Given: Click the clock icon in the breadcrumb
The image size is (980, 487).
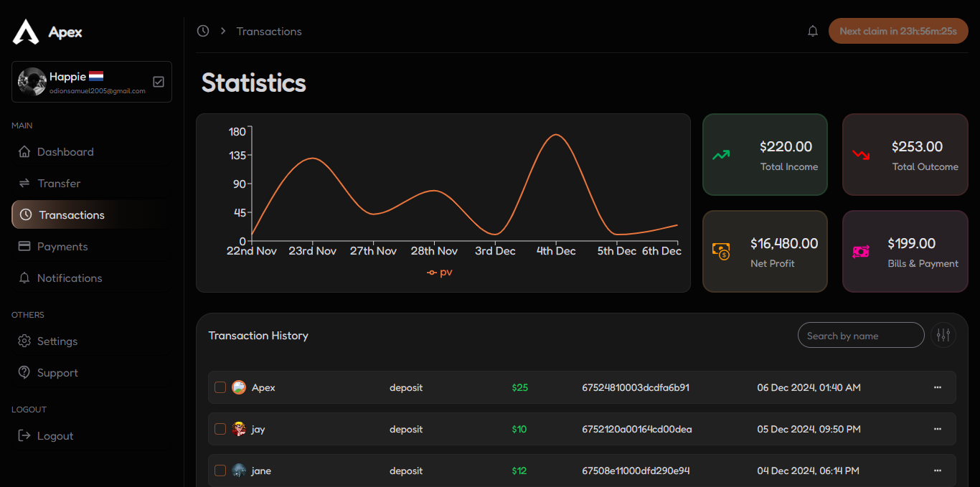Looking at the screenshot, I should (x=203, y=31).
